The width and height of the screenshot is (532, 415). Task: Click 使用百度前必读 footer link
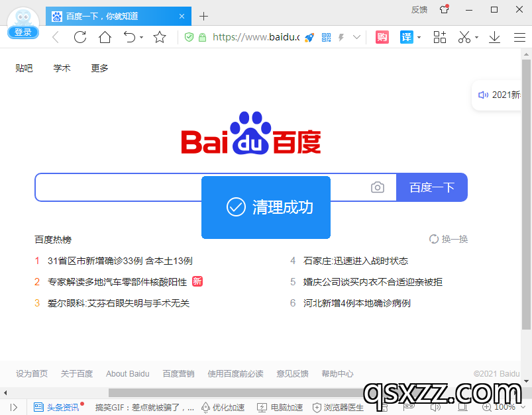coord(235,374)
